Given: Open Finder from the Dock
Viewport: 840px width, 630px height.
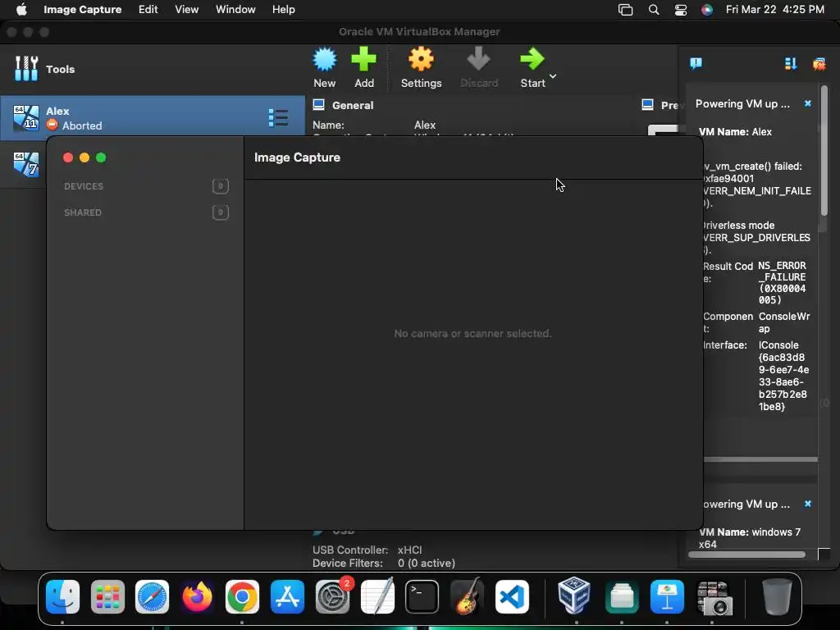Looking at the screenshot, I should [62, 596].
